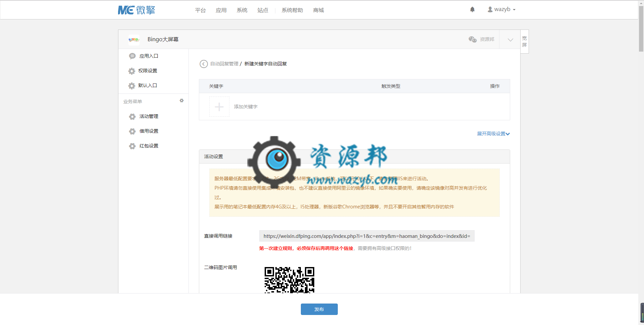This screenshot has height=325, width=644.
Task: Click the 直接调用链接 URL field
Action: 367,236
